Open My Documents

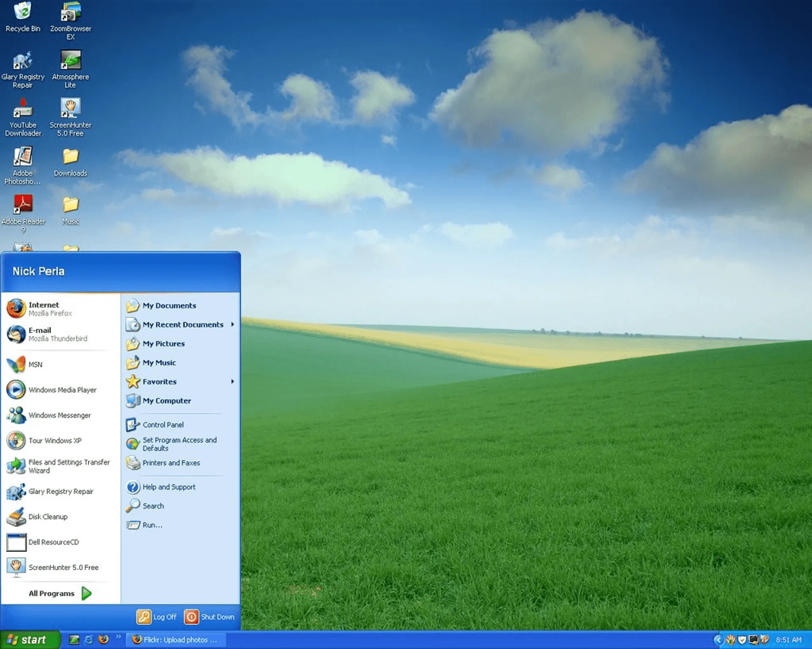point(169,305)
